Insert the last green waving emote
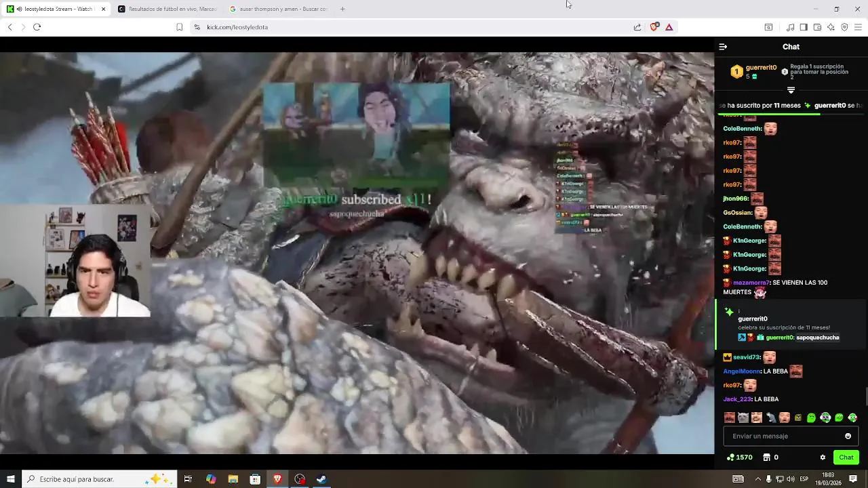 click(852, 418)
